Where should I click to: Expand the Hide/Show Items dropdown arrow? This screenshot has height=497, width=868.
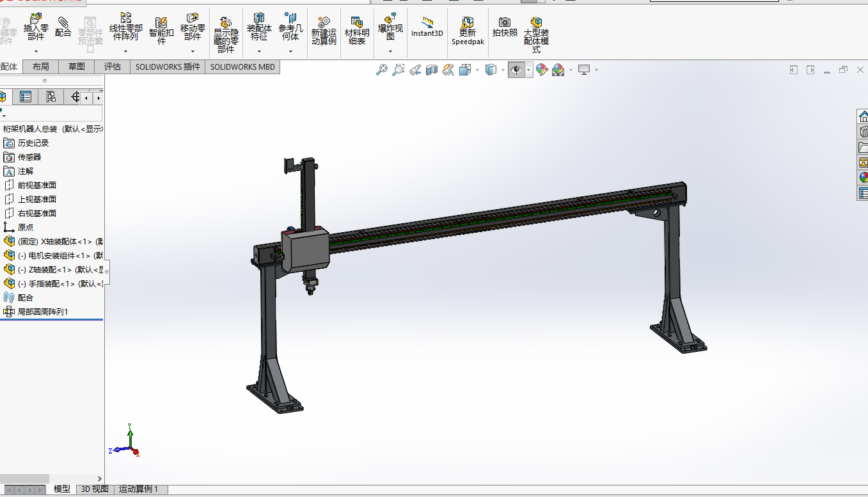(x=529, y=70)
